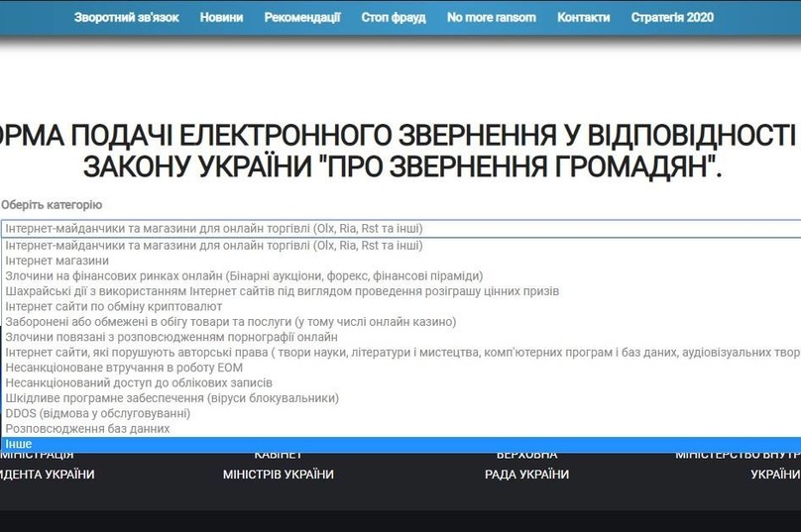Pick Шкідливе програмне забезпечення option
The width and height of the screenshot is (801, 532).
[x=172, y=398]
